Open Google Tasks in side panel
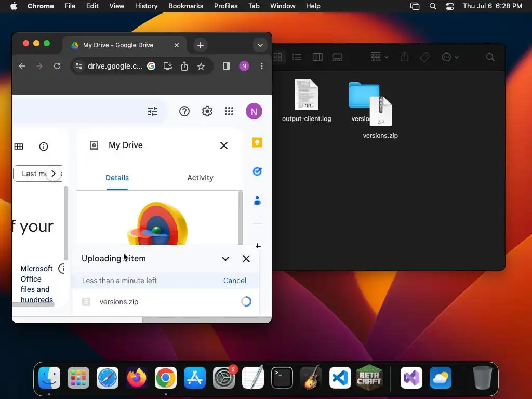Screen dimensions: 532x399 click(x=257, y=171)
